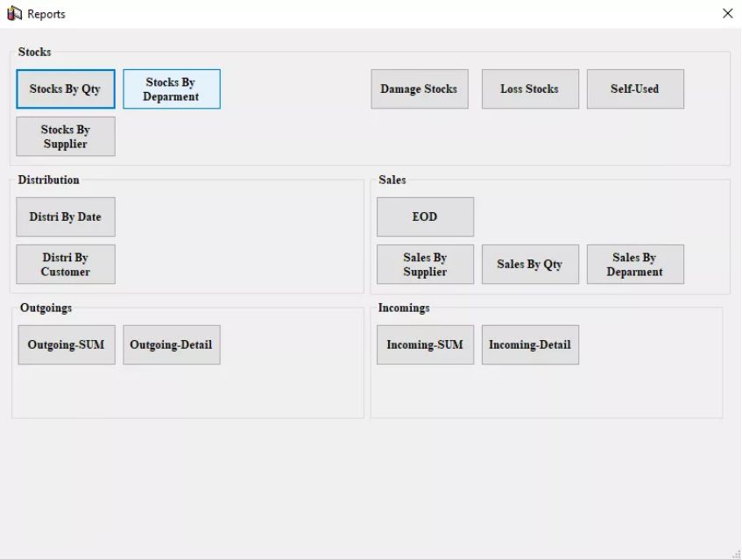Open the Outgoing-SUM report
Screen dimensions: 742x560
click(x=66, y=345)
